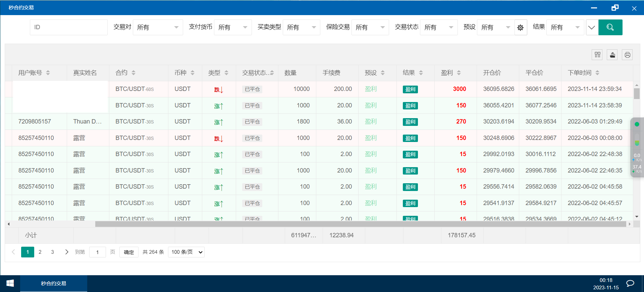
Task: Click the table scroll right arrow
Action: pos(630,224)
